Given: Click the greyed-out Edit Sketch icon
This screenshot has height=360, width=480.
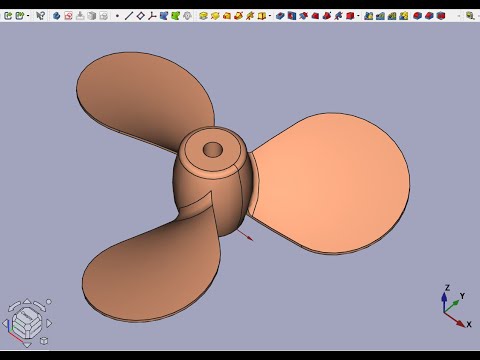Looking at the screenshot, I should point(80,15).
